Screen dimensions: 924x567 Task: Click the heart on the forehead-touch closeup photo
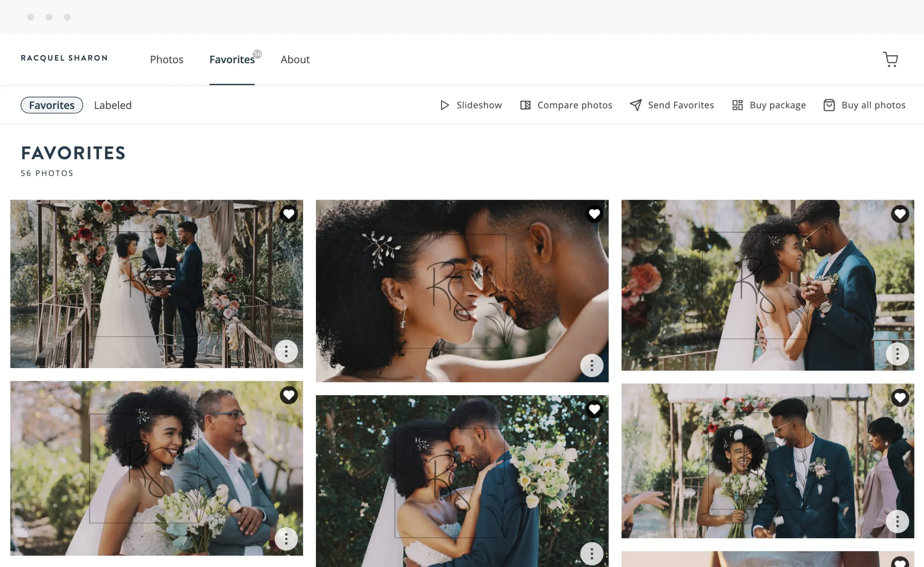pyautogui.click(x=594, y=214)
